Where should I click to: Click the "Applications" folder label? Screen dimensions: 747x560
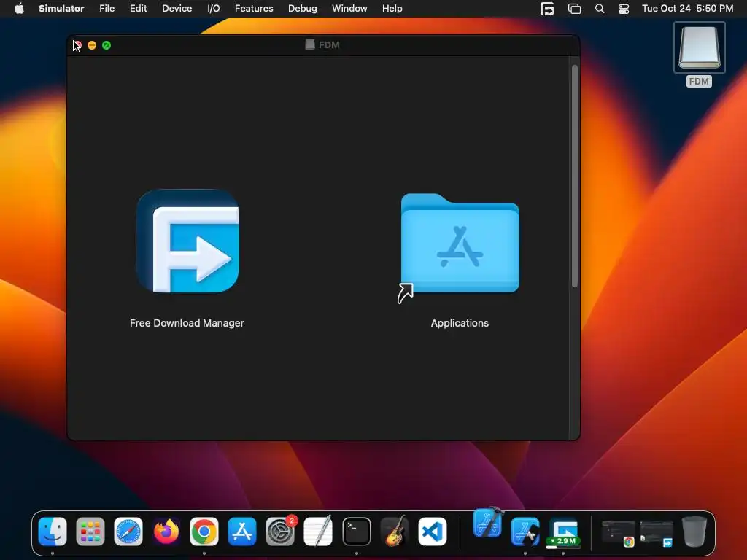(x=460, y=323)
